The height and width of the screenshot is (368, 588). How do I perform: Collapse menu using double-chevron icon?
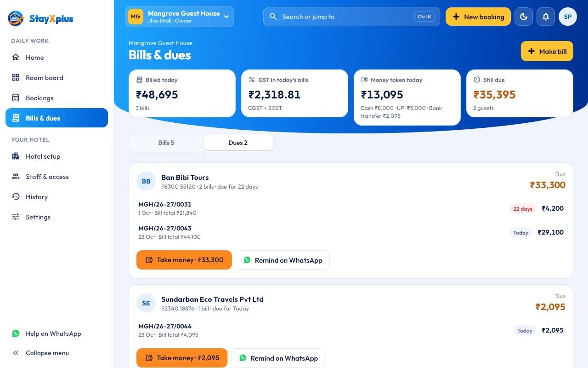click(16, 353)
